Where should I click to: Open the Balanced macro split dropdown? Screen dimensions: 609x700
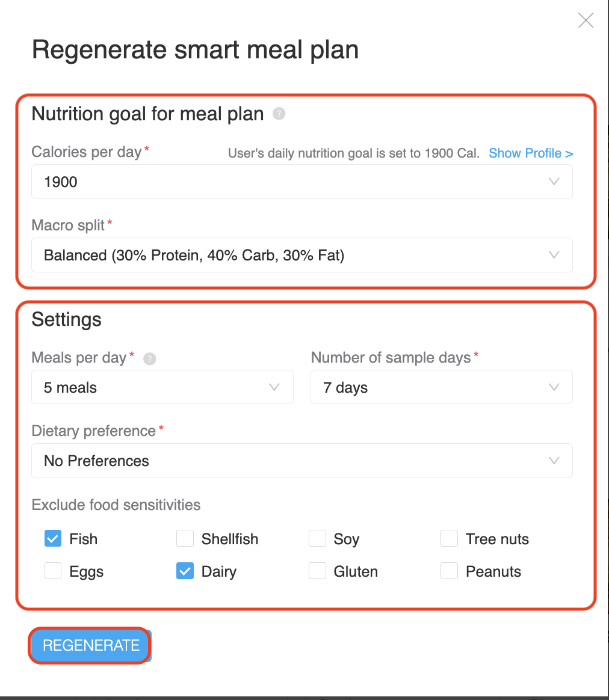302,255
